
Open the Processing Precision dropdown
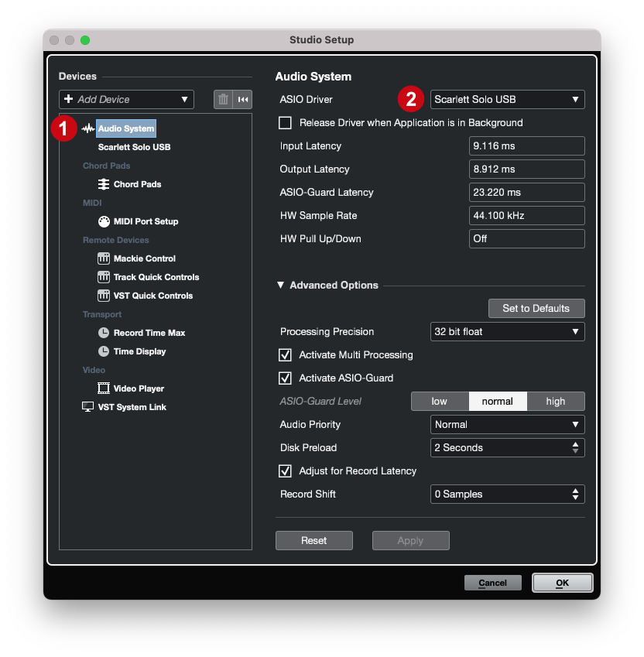tap(508, 332)
